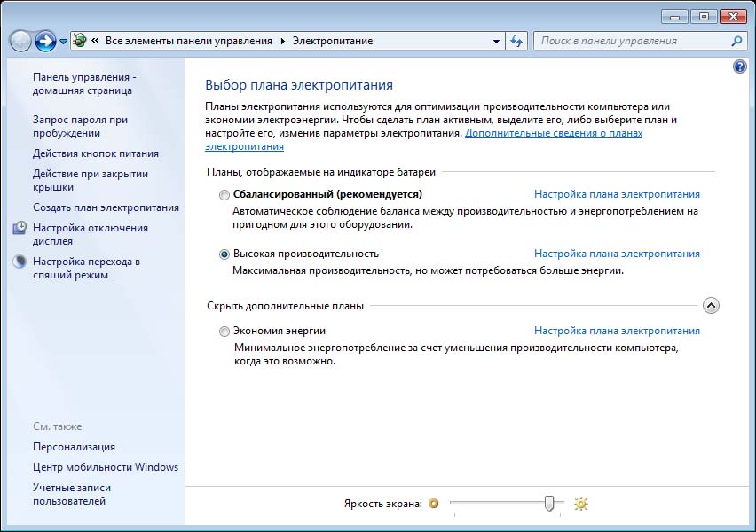Open 'Персонализация' link
Image resolution: width=756 pixels, height=532 pixels.
pyautogui.click(x=74, y=447)
